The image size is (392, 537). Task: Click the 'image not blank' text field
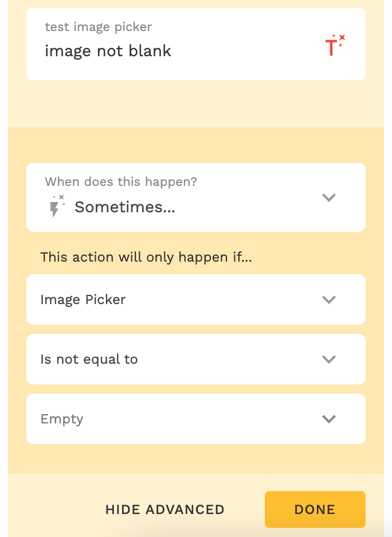[x=108, y=51]
